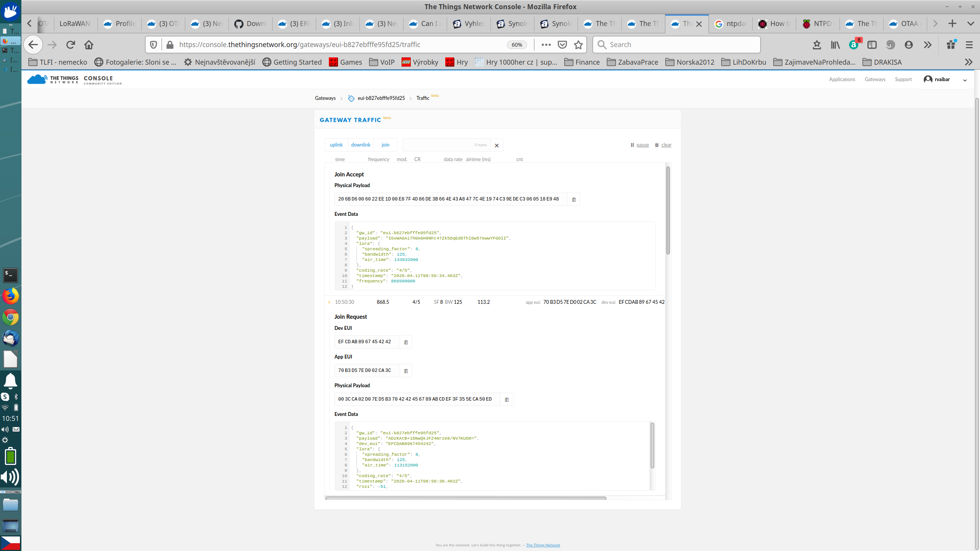The width and height of the screenshot is (980, 551).
Task: Adjust Join Request event data scrollbar
Action: [x=652, y=445]
